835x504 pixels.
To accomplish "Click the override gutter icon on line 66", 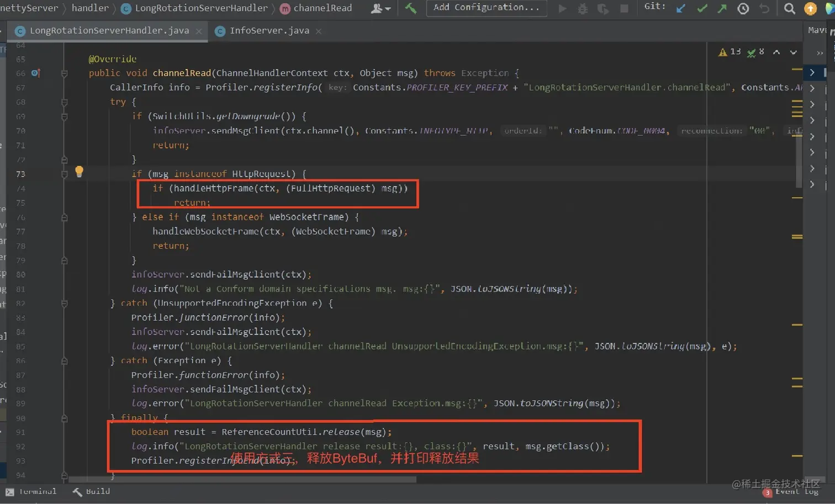I will coord(35,73).
